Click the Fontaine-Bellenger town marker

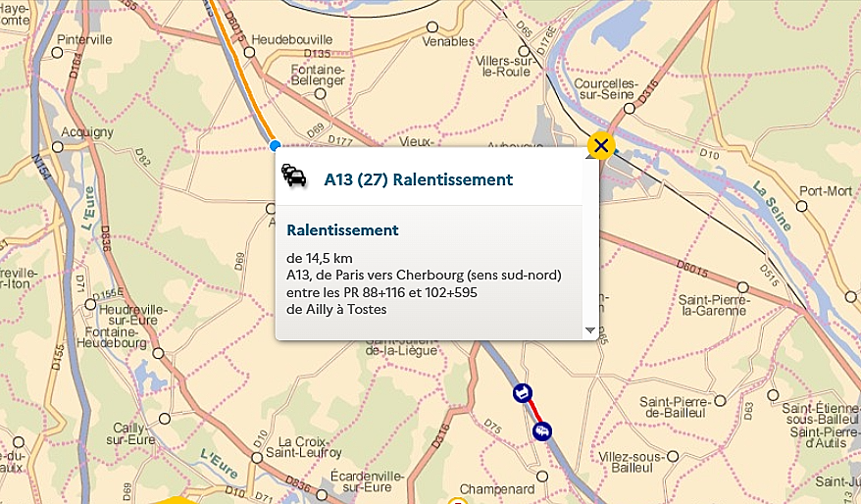click(x=320, y=94)
